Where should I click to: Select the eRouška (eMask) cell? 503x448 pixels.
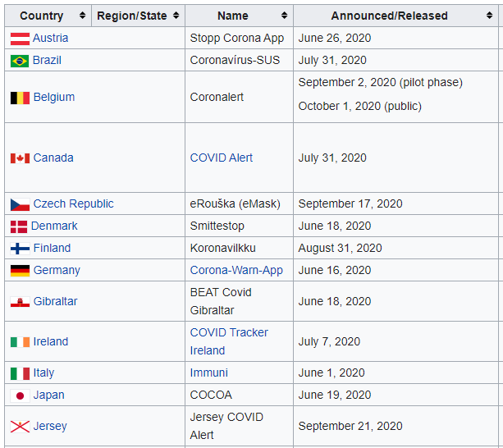coord(240,203)
